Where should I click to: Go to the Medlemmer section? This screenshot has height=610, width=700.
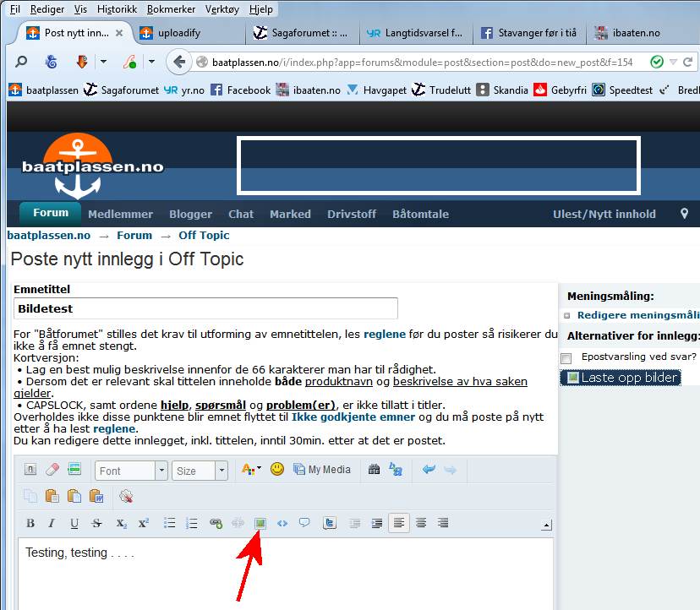click(121, 215)
